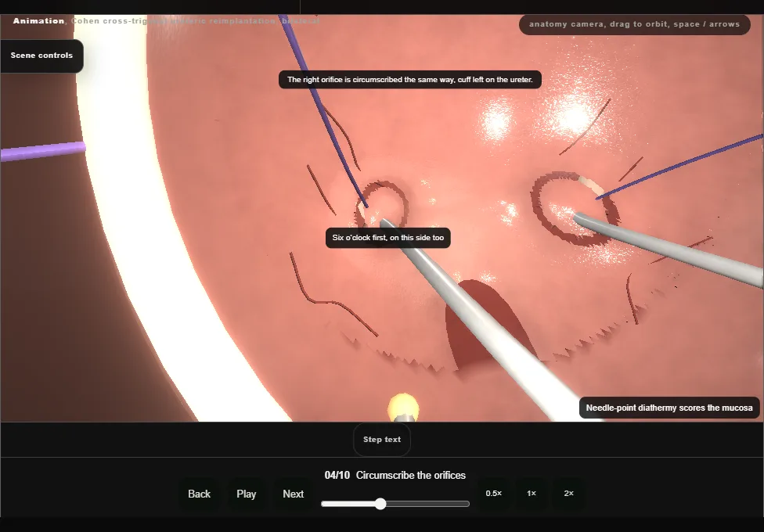Select the 'right orifice is circumscribed' caption
The width and height of the screenshot is (764, 532).
pos(409,80)
